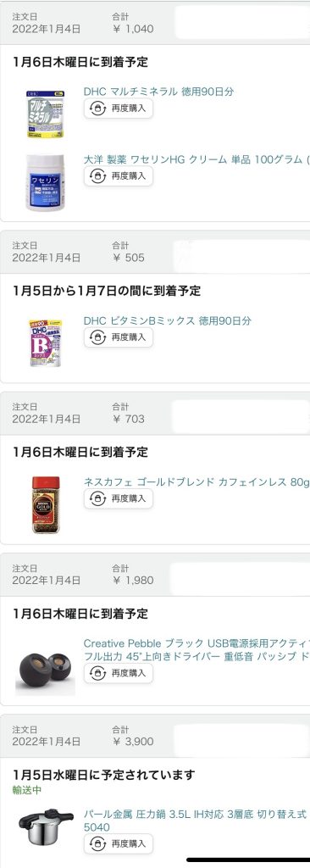Open the ネスカフェ ゴールドブレンド カフェインレス link
Viewport: 310px width, 868px height.
click(x=197, y=482)
